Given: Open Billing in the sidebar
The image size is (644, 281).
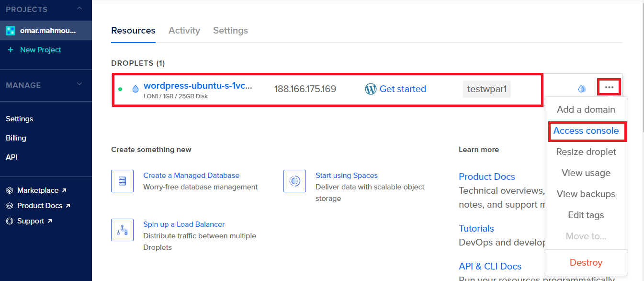Looking at the screenshot, I should (x=16, y=138).
